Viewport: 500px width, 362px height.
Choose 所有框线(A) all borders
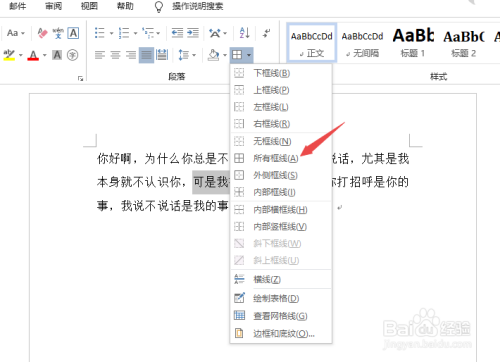pos(281,158)
